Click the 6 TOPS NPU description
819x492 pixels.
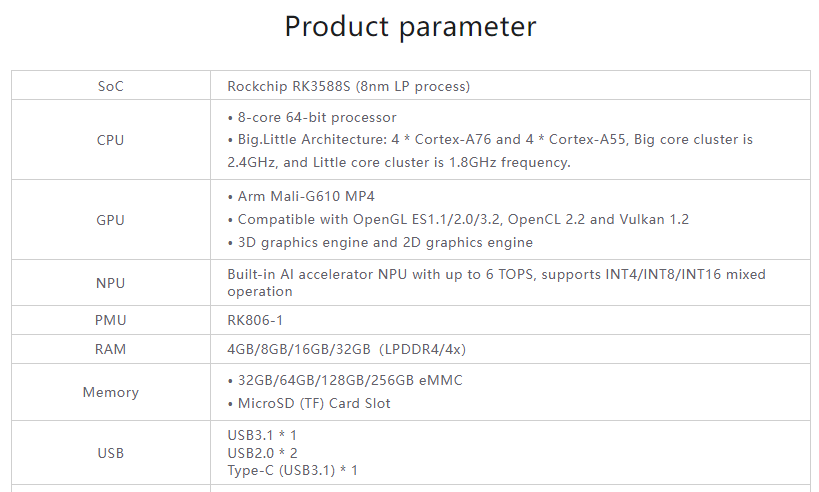496,283
